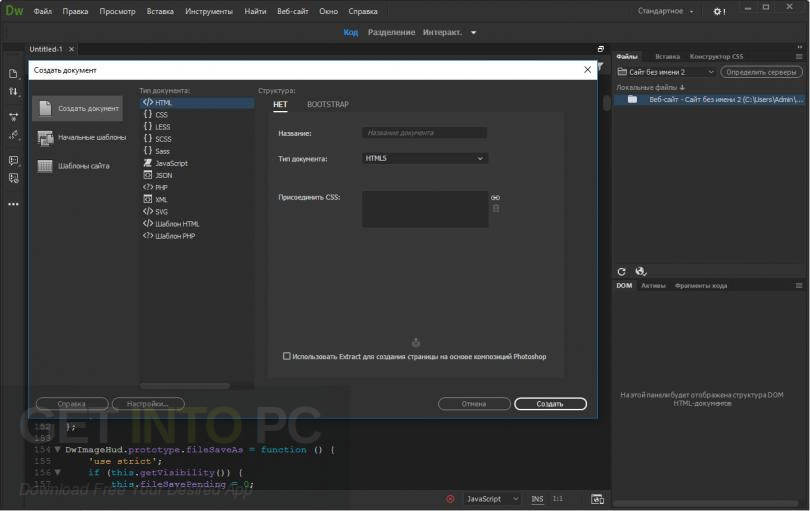
Task: Click the Отмена button
Action: (474, 404)
